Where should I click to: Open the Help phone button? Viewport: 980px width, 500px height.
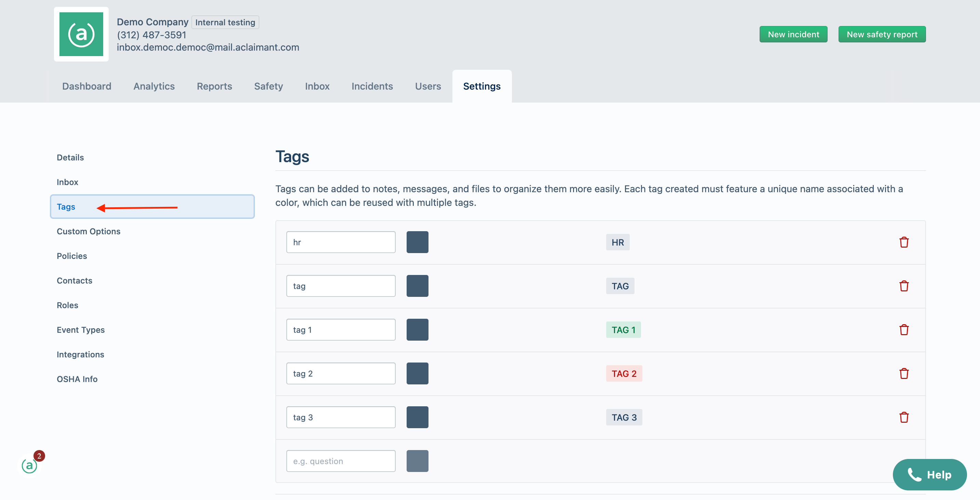[929, 474]
